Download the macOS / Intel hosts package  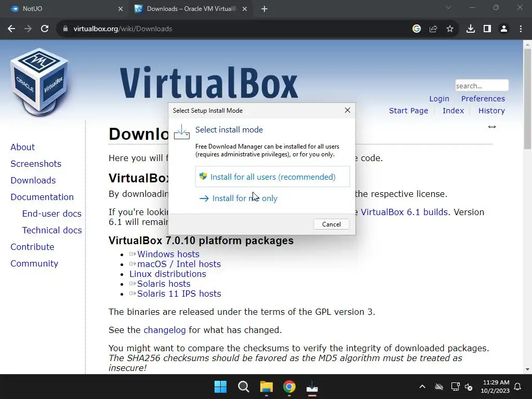pyautogui.click(x=179, y=264)
